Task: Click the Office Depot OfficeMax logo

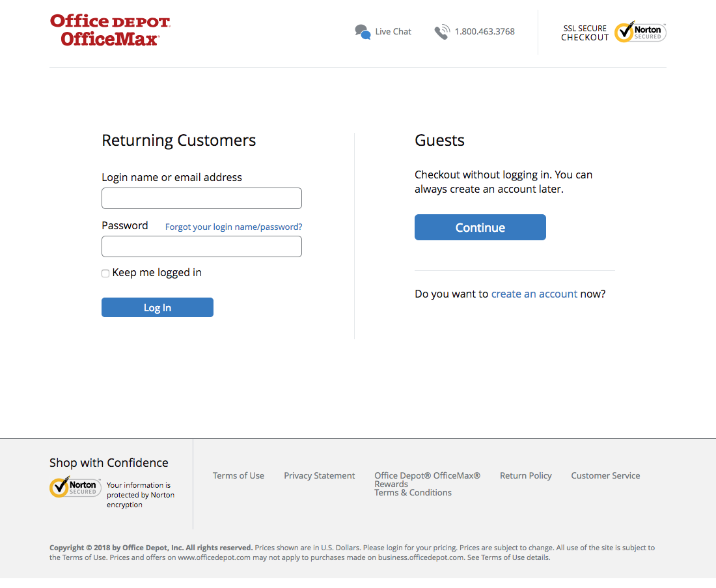Action: point(109,30)
